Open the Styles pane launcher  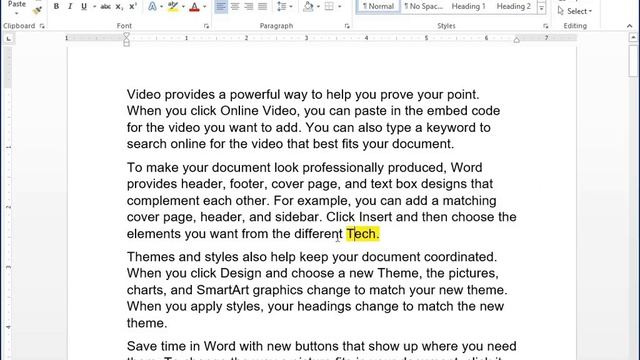(546, 26)
